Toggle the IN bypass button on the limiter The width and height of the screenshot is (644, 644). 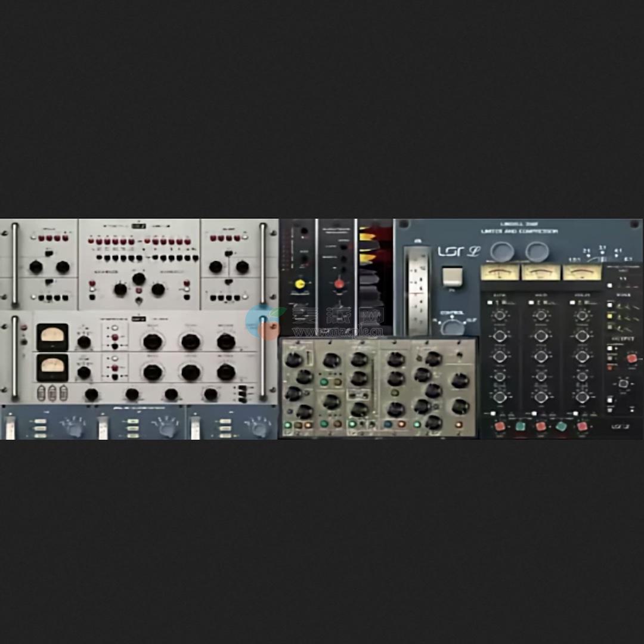(451, 275)
